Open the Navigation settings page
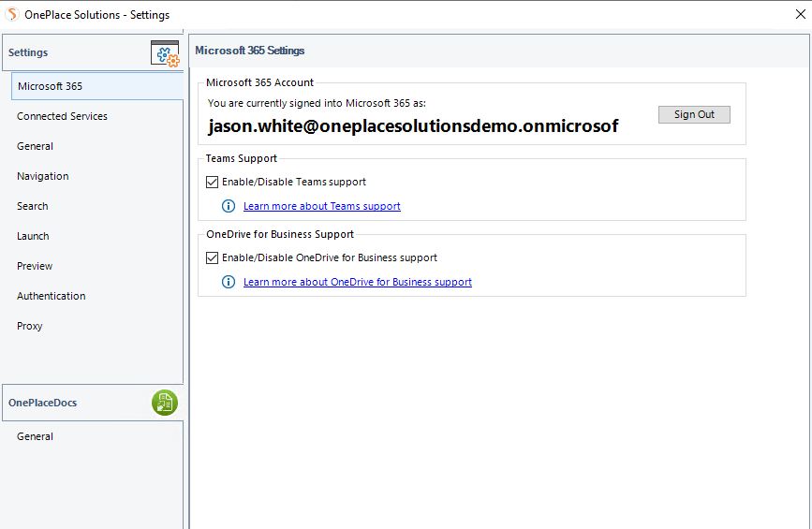 [42, 176]
